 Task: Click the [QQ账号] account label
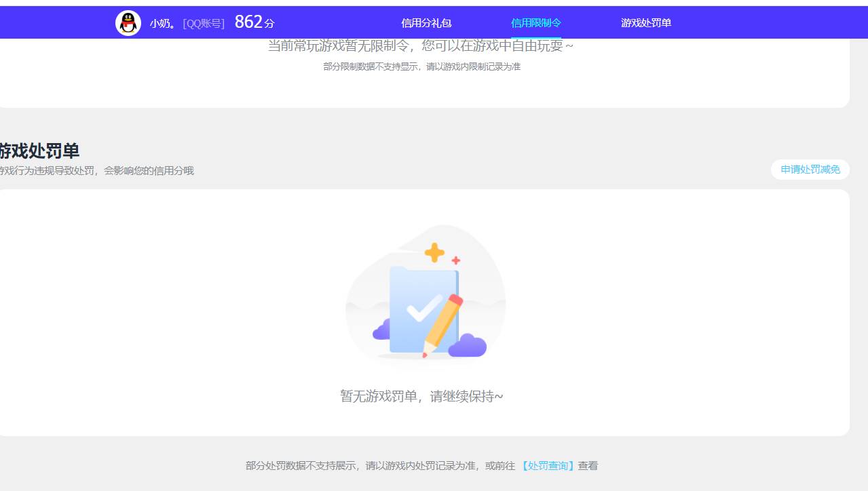point(202,22)
